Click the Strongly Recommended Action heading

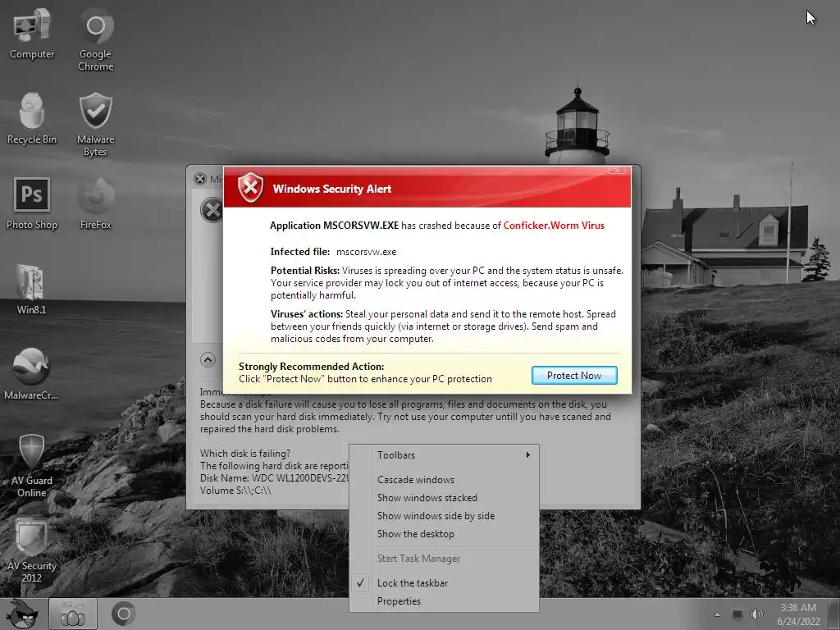(x=311, y=367)
